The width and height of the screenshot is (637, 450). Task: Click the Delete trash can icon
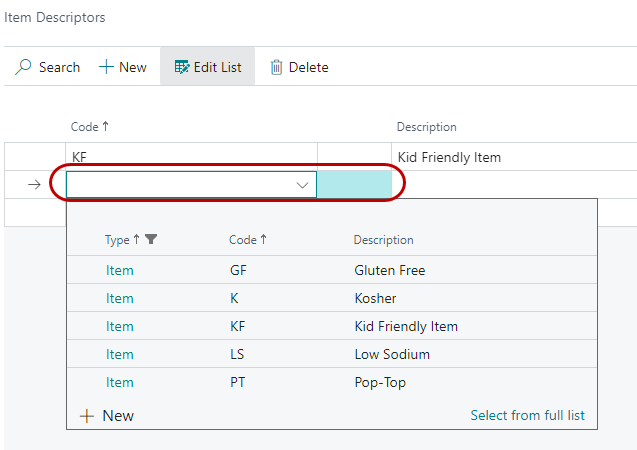[x=277, y=67]
